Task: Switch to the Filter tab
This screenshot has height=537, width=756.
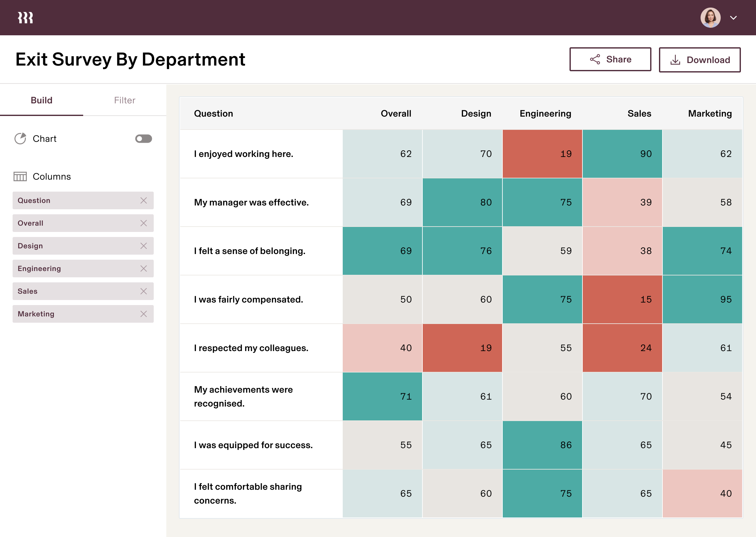Action: tap(124, 100)
